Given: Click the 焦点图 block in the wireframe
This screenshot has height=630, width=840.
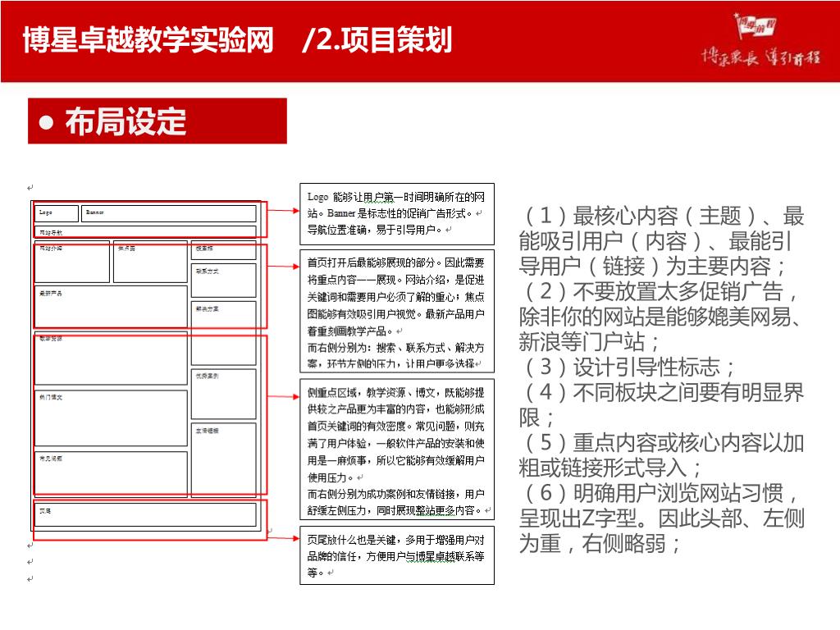Looking at the screenshot, I should click(x=150, y=262).
